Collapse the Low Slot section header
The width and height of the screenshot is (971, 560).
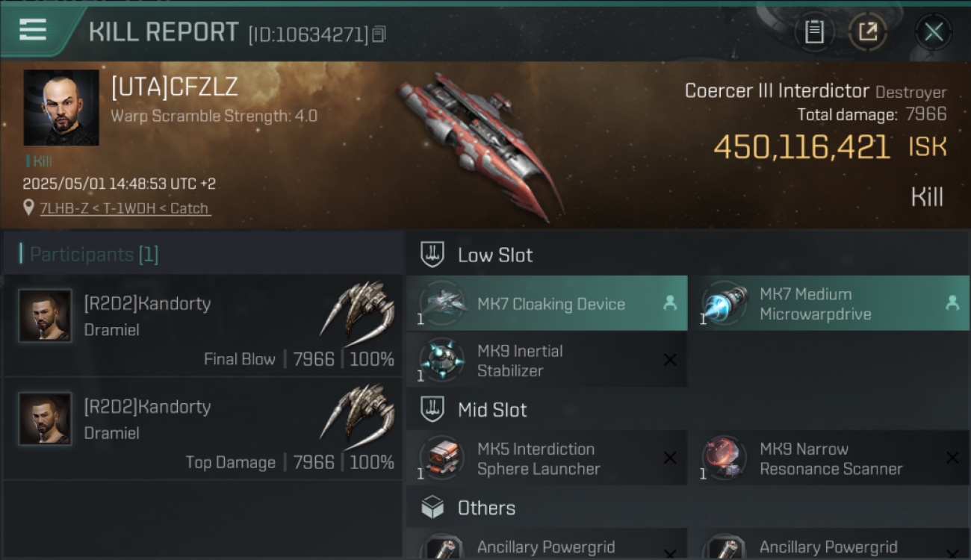click(x=688, y=255)
